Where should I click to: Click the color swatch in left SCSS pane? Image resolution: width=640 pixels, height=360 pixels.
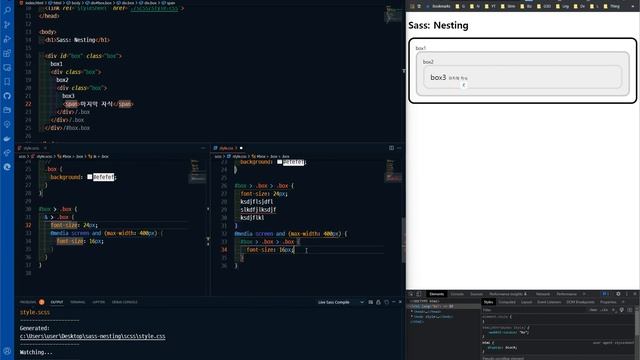coord(89,177)
